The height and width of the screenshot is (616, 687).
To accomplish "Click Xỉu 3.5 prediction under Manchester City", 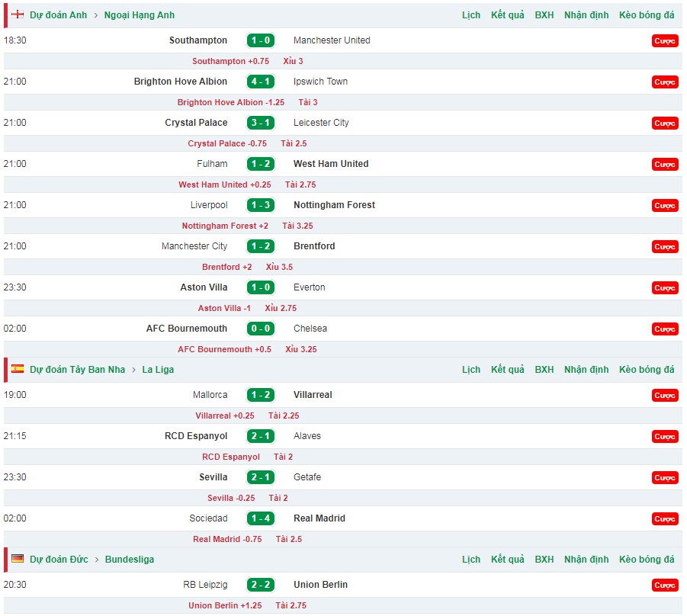I will [x=279, y=268].
